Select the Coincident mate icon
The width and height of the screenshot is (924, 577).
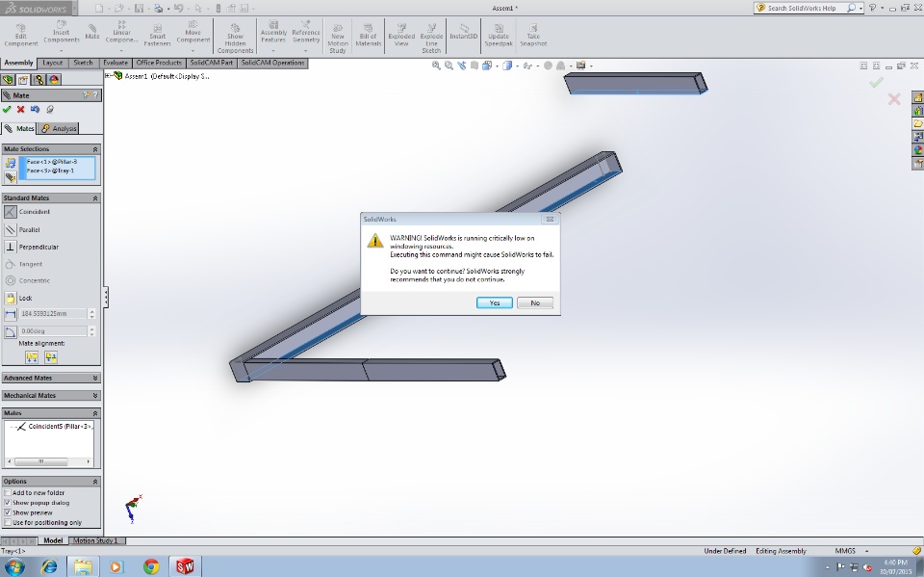(x=10, y=211)
